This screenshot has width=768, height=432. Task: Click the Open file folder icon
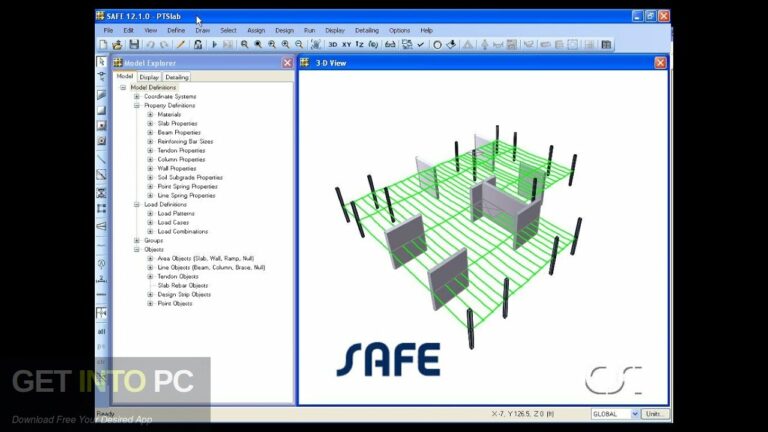point(117,45)
